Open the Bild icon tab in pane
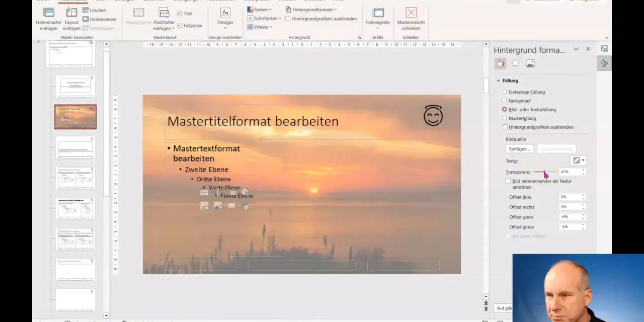Screen dimensions: 644x322 click(x=530, y=63)
